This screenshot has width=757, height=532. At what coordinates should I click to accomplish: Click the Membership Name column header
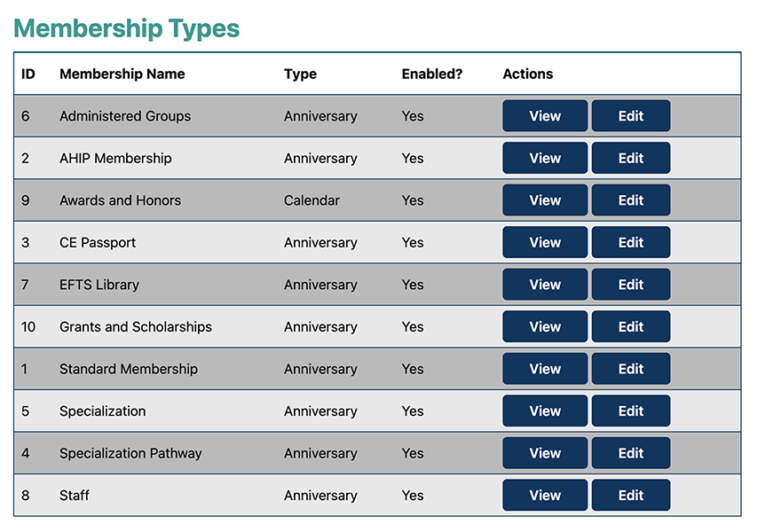pyautogui.click(x=122, y=74)
